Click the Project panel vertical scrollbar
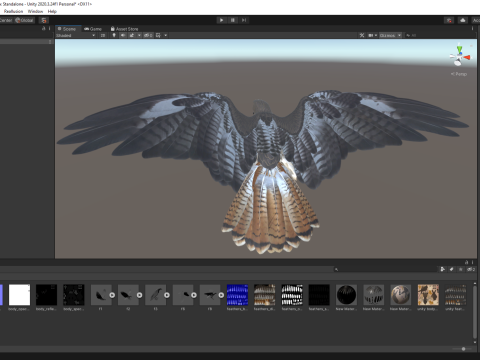Image resolution: width=480 pixels, height=360 pixels. tap(475, 312)
